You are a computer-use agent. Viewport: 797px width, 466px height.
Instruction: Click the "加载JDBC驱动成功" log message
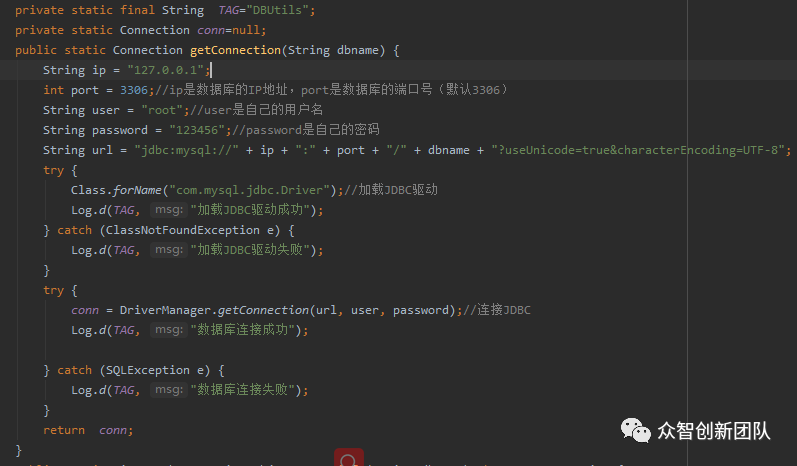click(x=250, y=209)
